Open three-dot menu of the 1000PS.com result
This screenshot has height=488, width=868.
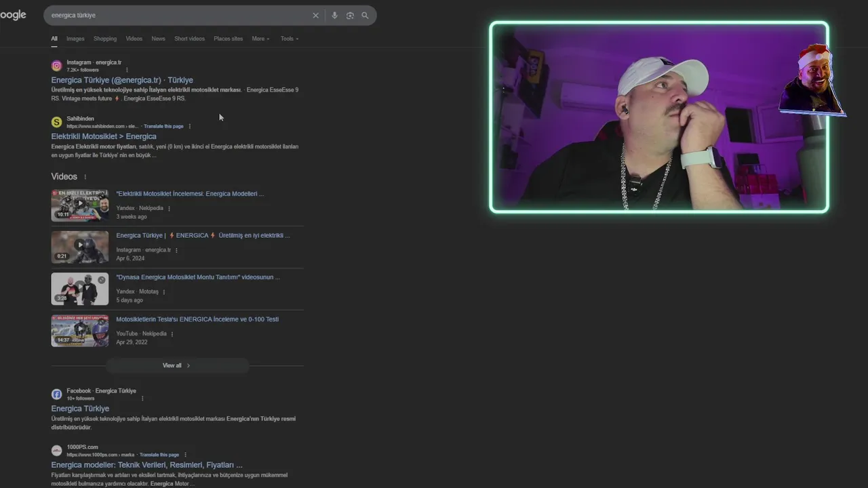click(185, 455)
